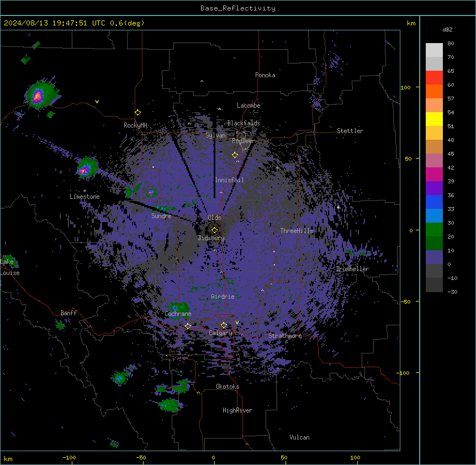
Task: Select the 48 dBZ orange-brown legend swatch
Action: click(434, 146)
